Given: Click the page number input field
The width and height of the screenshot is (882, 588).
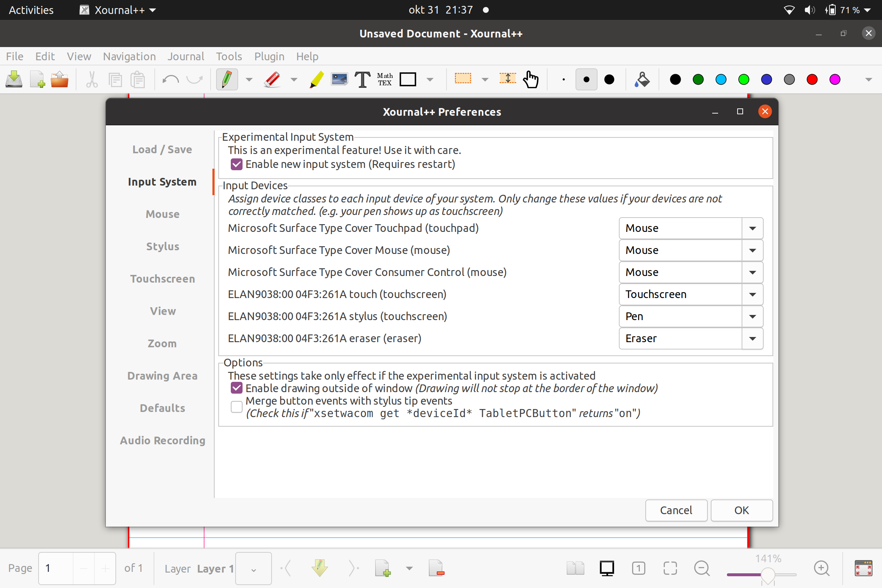Looking at the screenshot, I should [x=54, y=568].
